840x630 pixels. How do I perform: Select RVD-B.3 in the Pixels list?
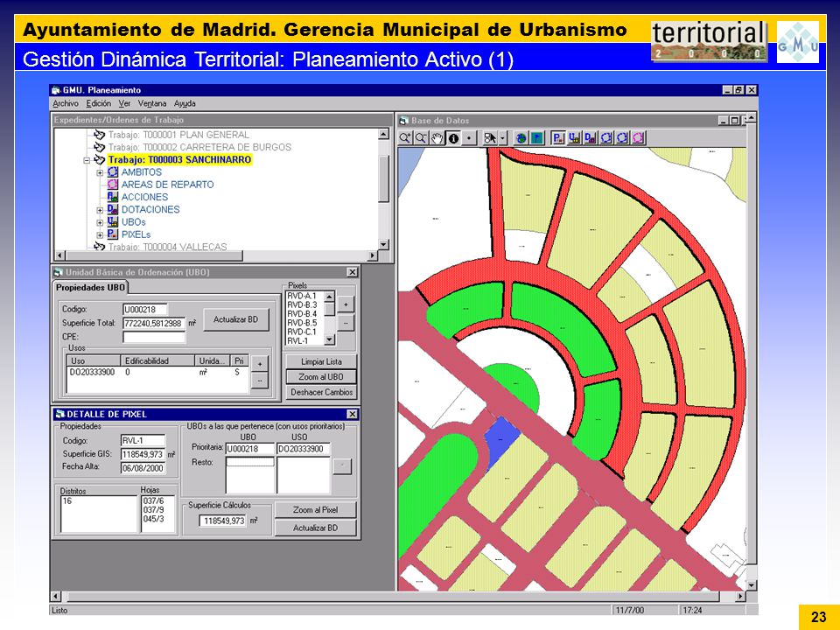pyautogui.click(x=302, y=304)
